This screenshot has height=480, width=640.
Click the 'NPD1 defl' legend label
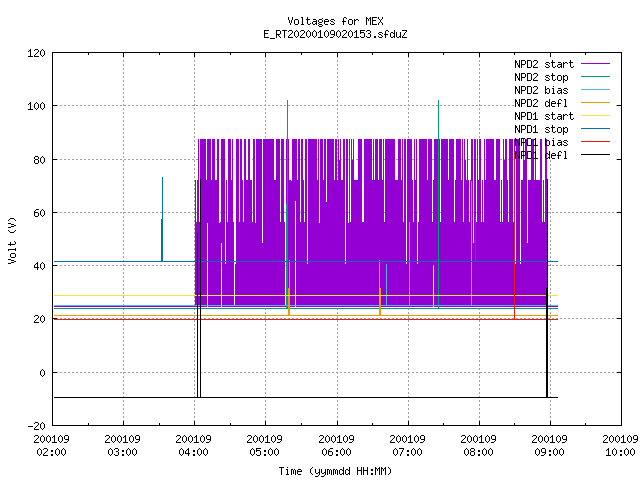click(x=541, y=156)
